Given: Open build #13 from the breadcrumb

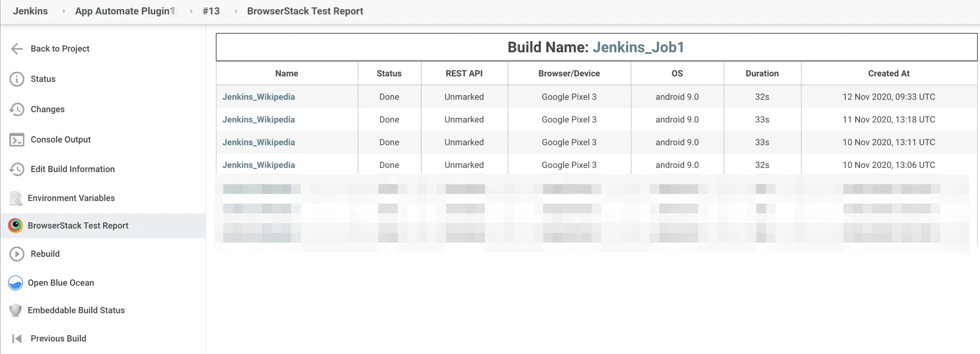Looking at the screenshot, I should [x=211, y=11].
